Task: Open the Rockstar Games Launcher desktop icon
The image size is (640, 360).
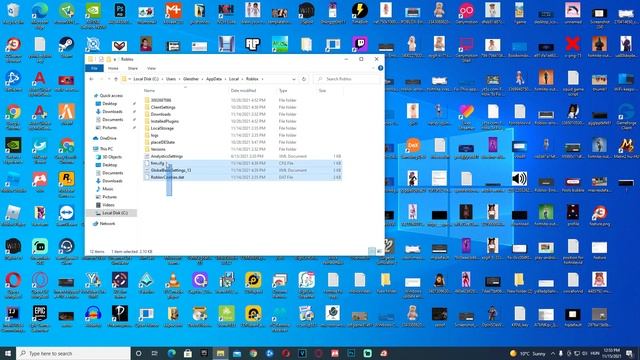Action: tap(66, 182)
